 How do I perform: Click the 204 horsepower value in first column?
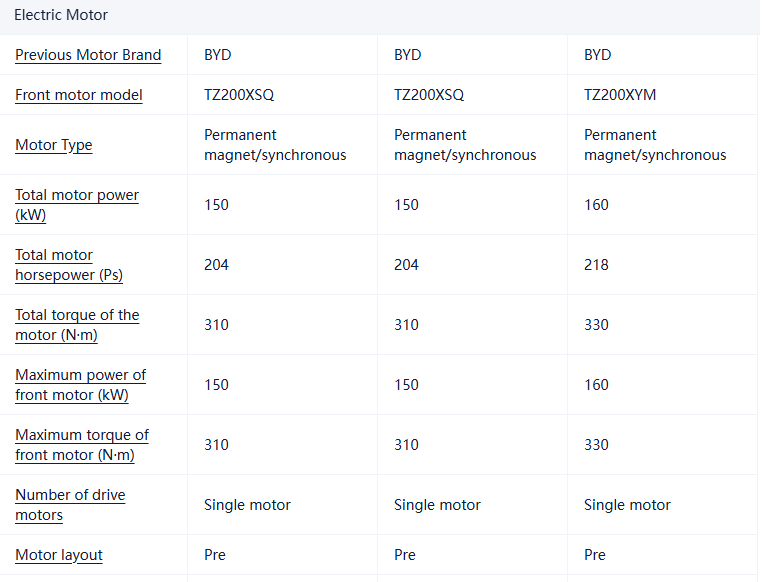tap(216, 265)
